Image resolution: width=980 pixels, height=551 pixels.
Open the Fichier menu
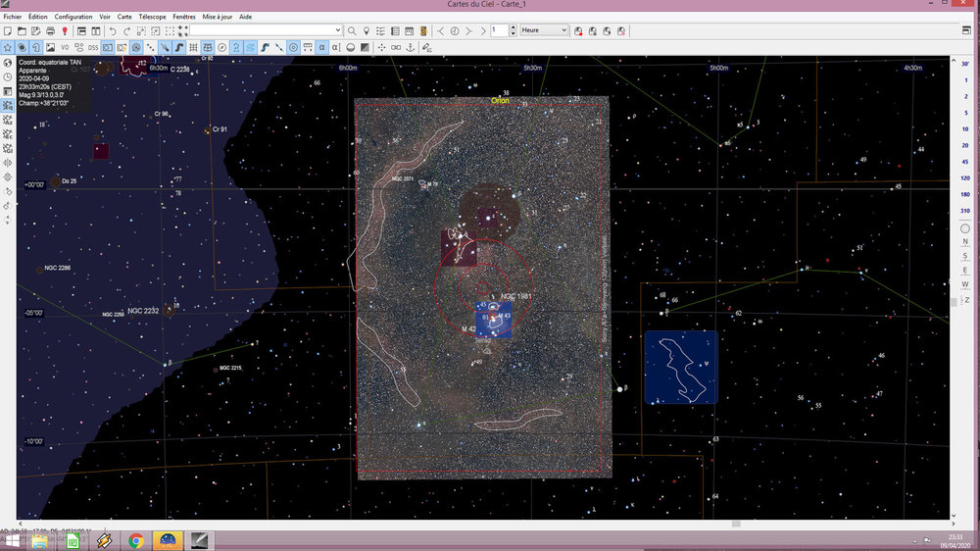click(x=13, y=17)
